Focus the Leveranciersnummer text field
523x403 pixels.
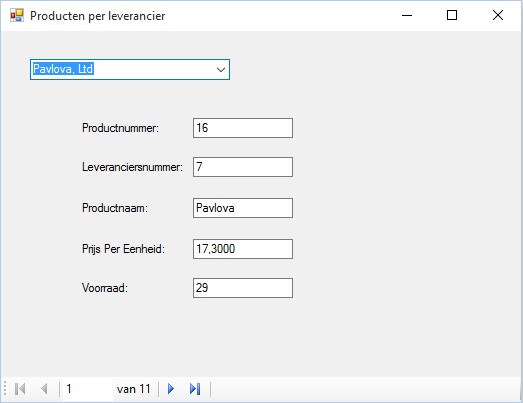point(243,167)
